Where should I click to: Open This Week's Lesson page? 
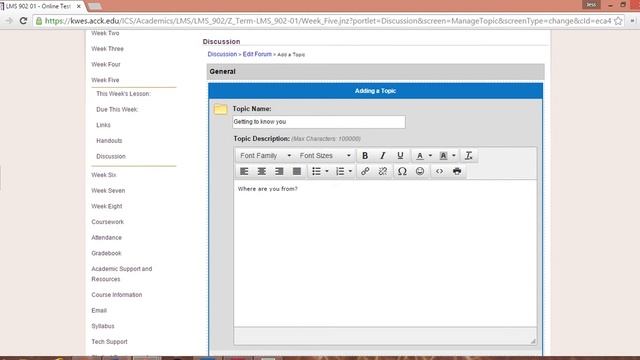[x=123, y=93]
